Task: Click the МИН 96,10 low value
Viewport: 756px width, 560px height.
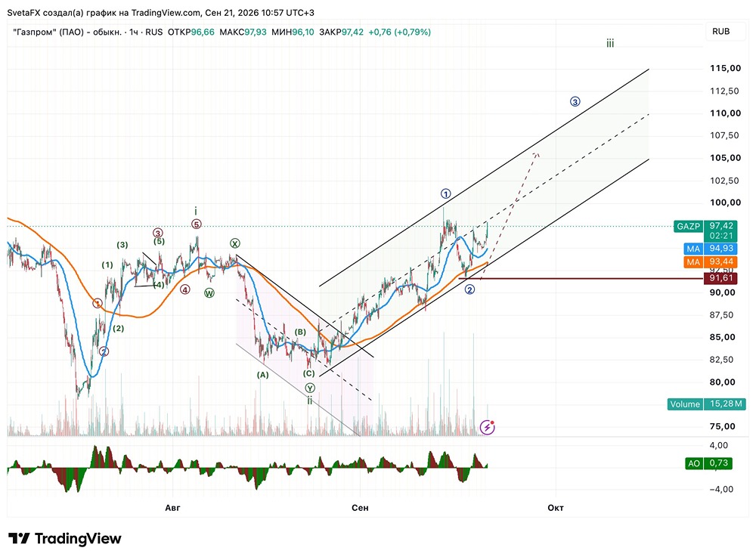Action: click(292, 32)
